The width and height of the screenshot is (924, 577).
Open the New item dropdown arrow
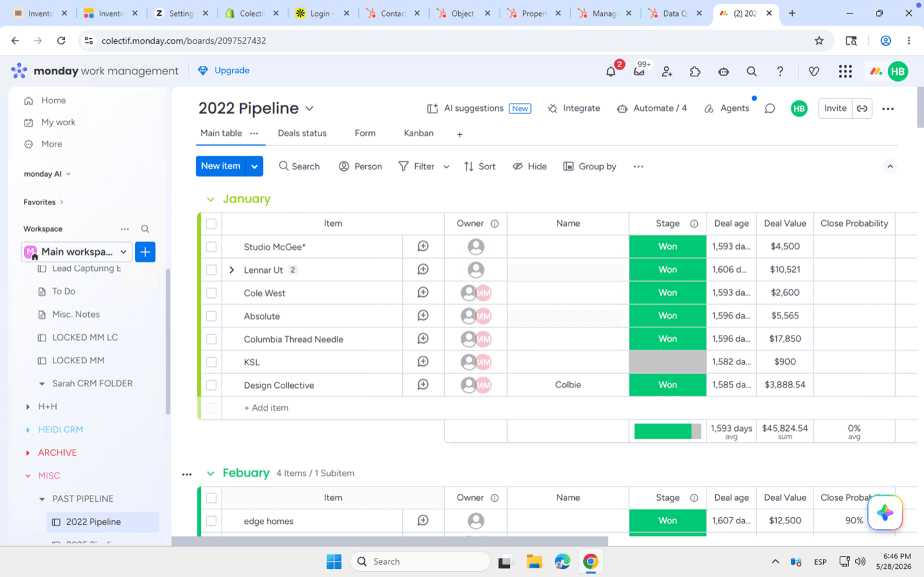(x=254, y=166)
